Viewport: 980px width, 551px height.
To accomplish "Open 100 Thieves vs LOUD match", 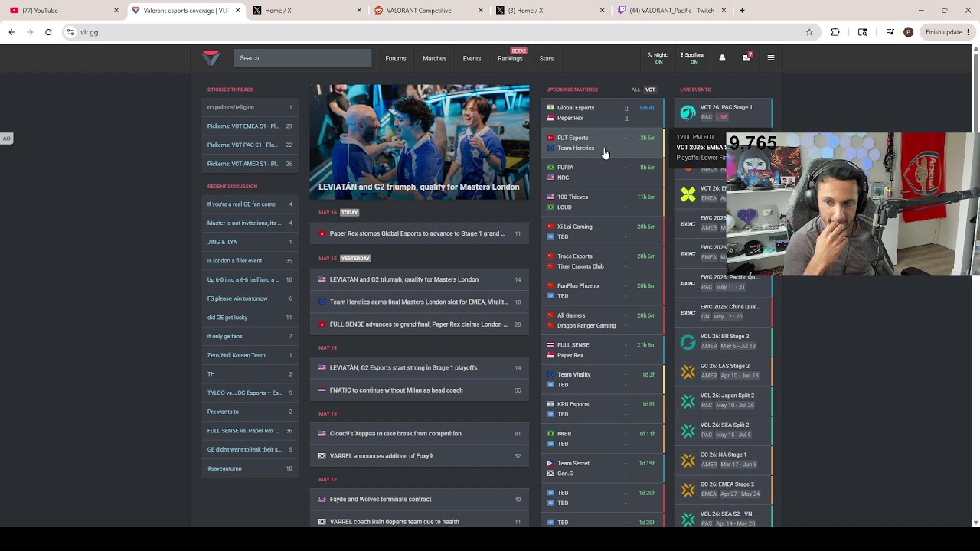I will [602, 202].
